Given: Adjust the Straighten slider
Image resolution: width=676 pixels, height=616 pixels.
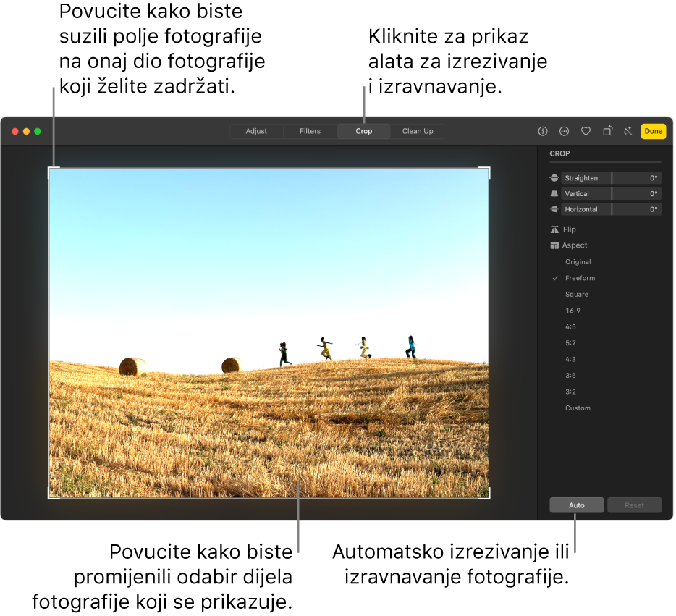Looking at the screenshot, I should [612, 178].
